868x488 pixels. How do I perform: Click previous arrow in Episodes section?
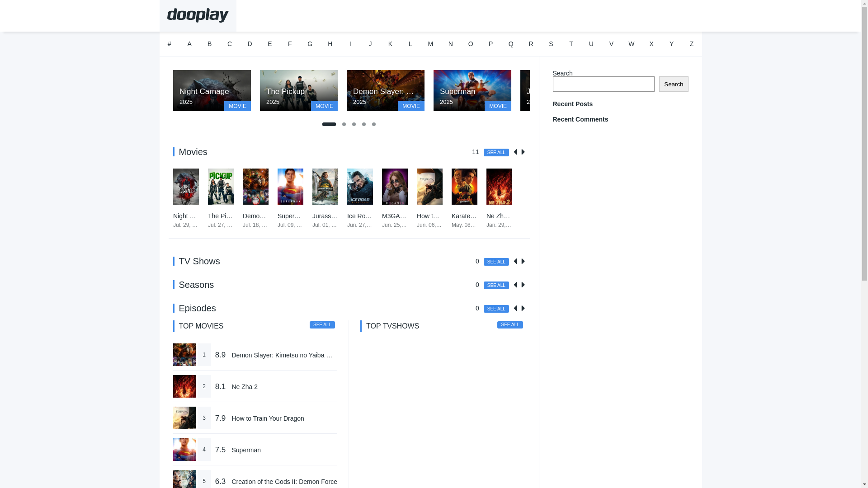(x=515, y=309)
